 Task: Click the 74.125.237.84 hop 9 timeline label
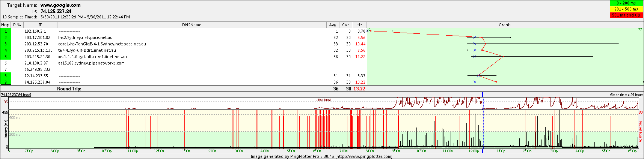coord(16,95)
